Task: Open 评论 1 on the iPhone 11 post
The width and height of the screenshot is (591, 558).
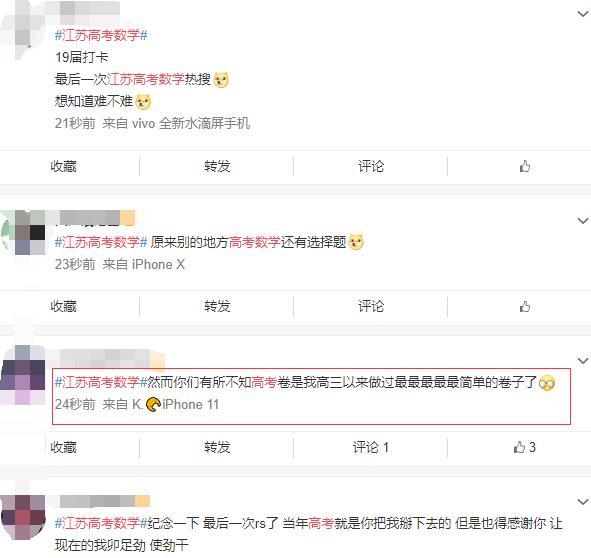Action: point(371,447)
